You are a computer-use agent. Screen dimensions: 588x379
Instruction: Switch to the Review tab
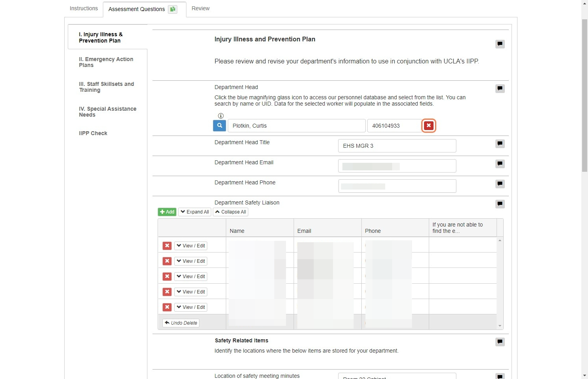pos(201,8)
